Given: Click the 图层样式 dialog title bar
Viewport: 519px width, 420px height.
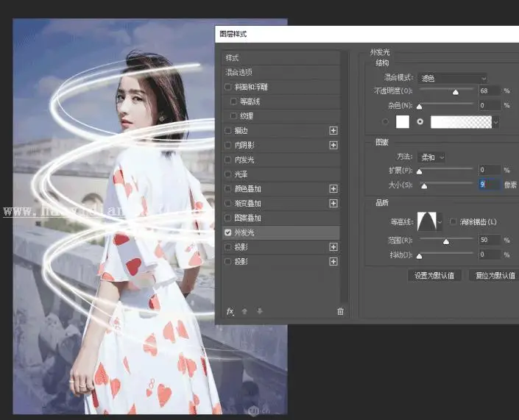Looking at the screenshot, I should click(x=367, y=34).
